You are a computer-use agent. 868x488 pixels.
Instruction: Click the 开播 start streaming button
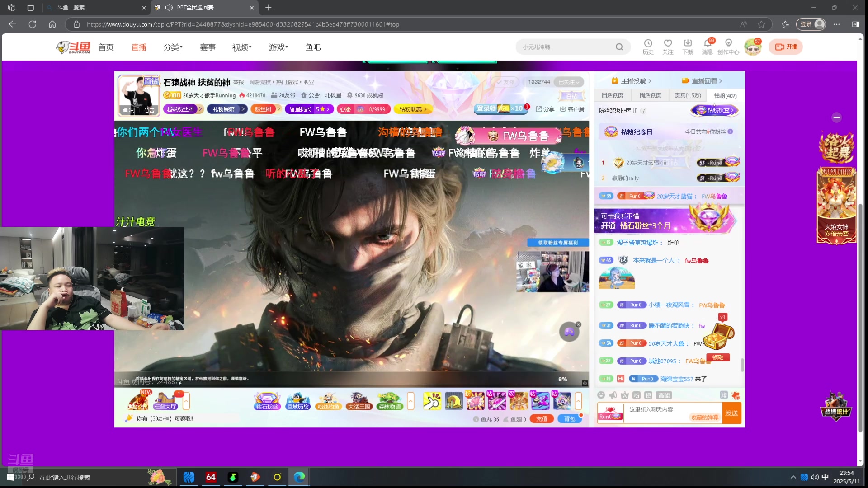pyautogui.click(x=786, y=47)
